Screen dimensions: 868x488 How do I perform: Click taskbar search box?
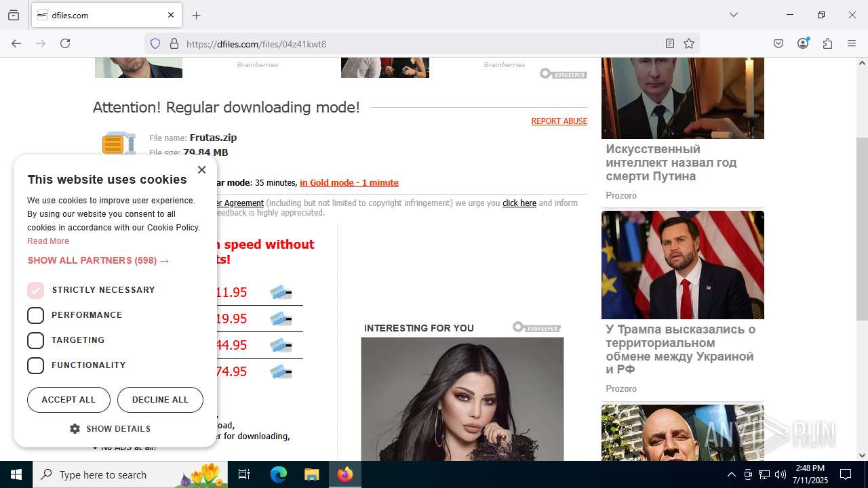131,474
